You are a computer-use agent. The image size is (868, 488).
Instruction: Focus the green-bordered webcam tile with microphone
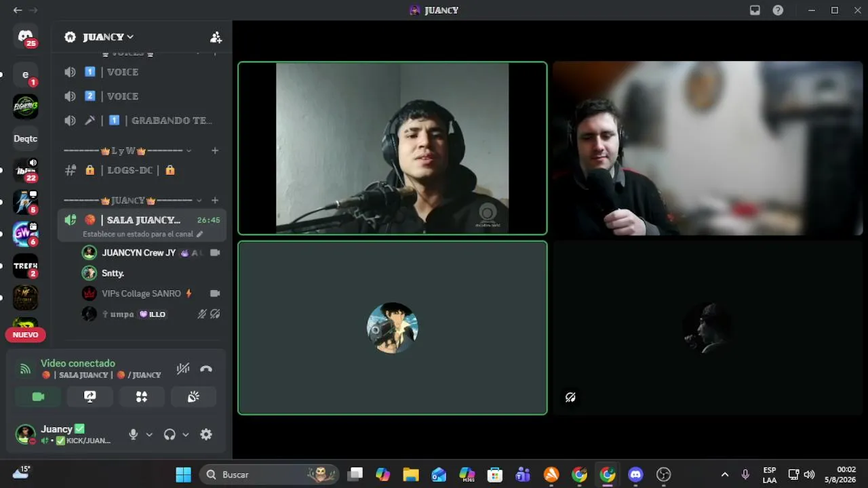(392, 148)
